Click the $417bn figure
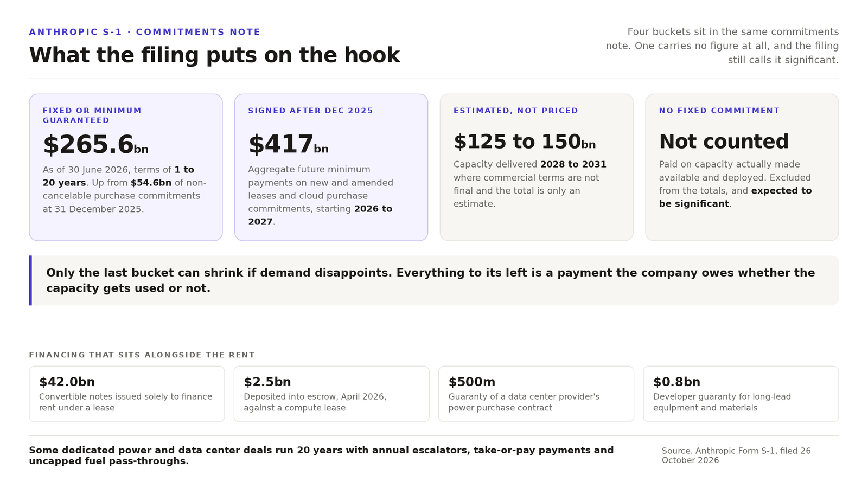This screenshot has width=868, height=488. pos(288,145)
